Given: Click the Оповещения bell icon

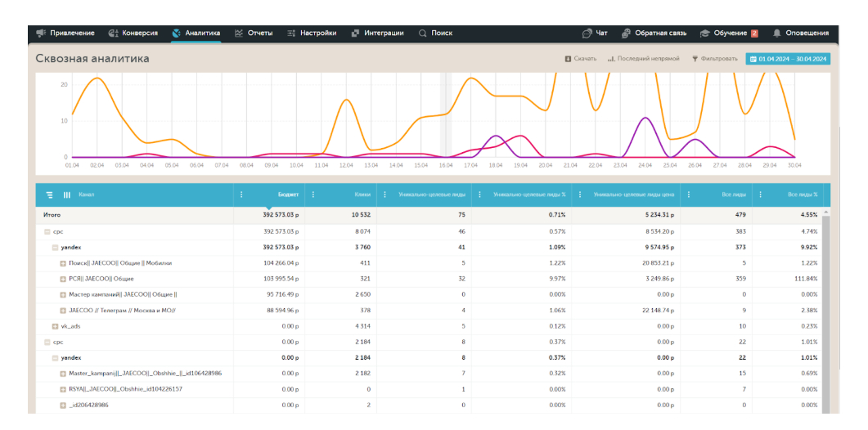Looking at the screenshot, I should 776,34.
